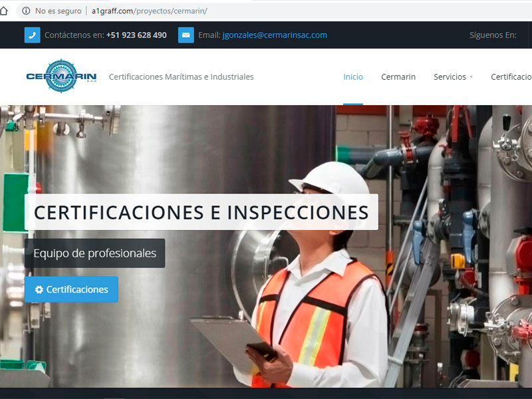The height and width of the screenshot is (399, 532).
Task: Click the blue envelope email icon
Action: pos(186,35)
